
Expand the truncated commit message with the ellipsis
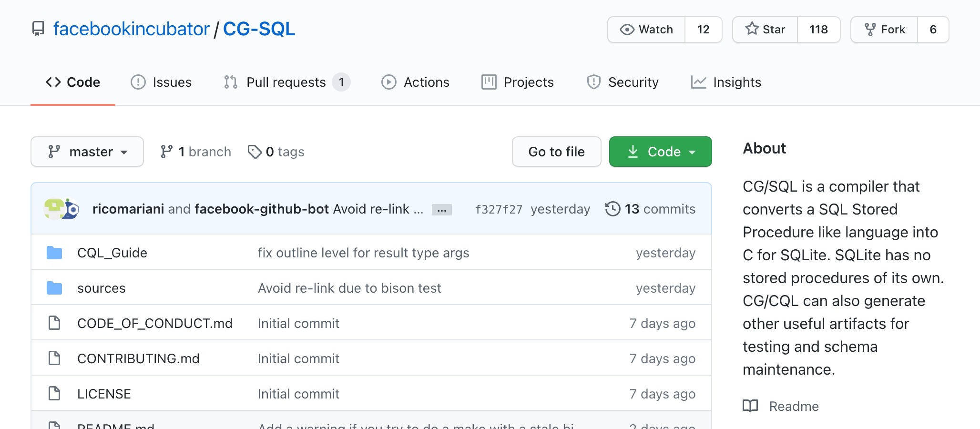click(x=441, y=209)
